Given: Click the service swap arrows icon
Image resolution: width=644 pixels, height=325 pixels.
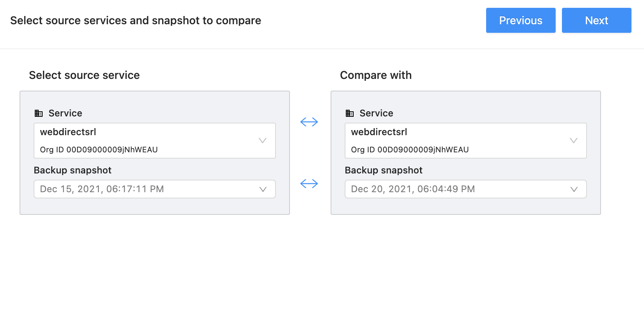Looking at the screenshot, I should click(309, 122).
